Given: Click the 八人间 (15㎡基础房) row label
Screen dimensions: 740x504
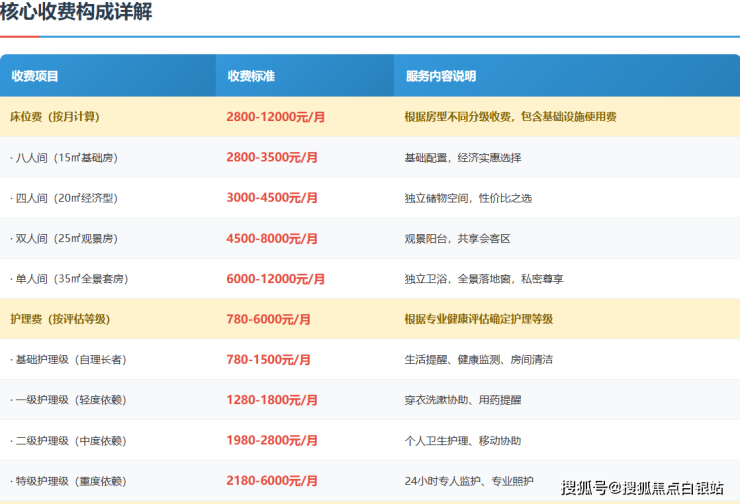Looking at the screenshot, I should (x=65, y=158).
